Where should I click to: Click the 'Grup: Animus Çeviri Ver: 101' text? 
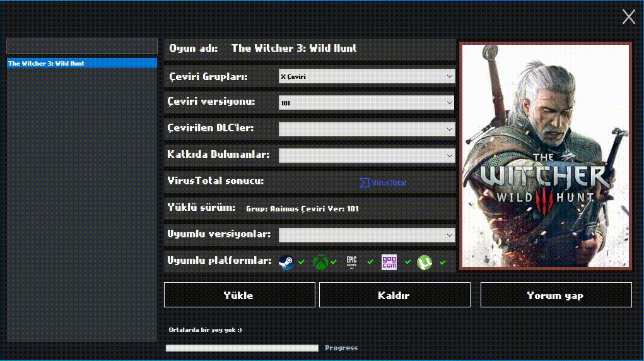tap(302, 209)
